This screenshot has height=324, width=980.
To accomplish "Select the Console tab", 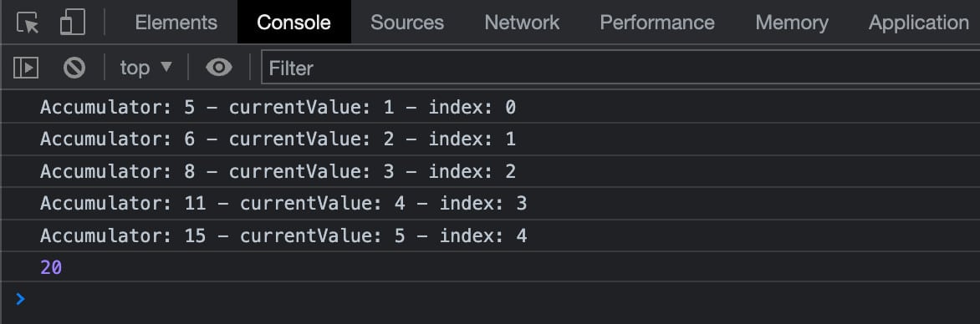I will point(293,23).
